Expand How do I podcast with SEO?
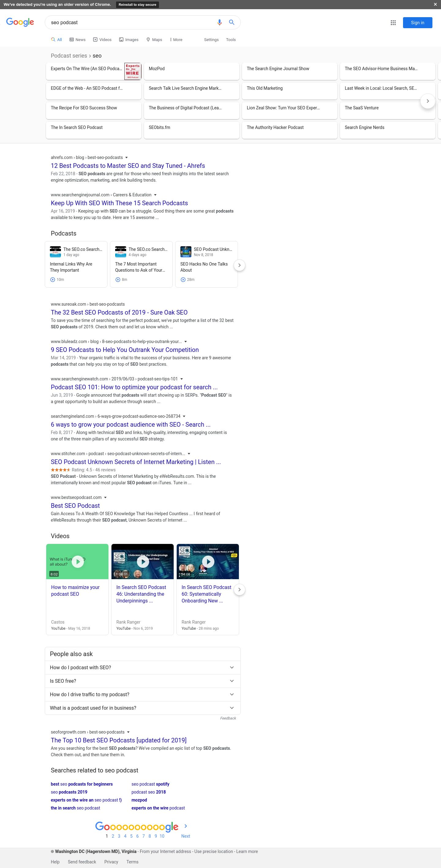The height and width of the screenshot is (868, 441). pos(142,667)
